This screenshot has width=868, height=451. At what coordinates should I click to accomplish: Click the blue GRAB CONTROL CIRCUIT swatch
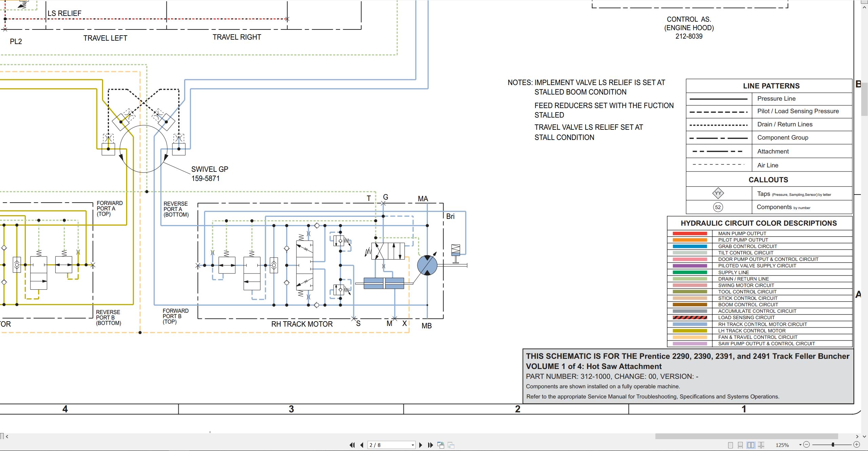point(689,246)
